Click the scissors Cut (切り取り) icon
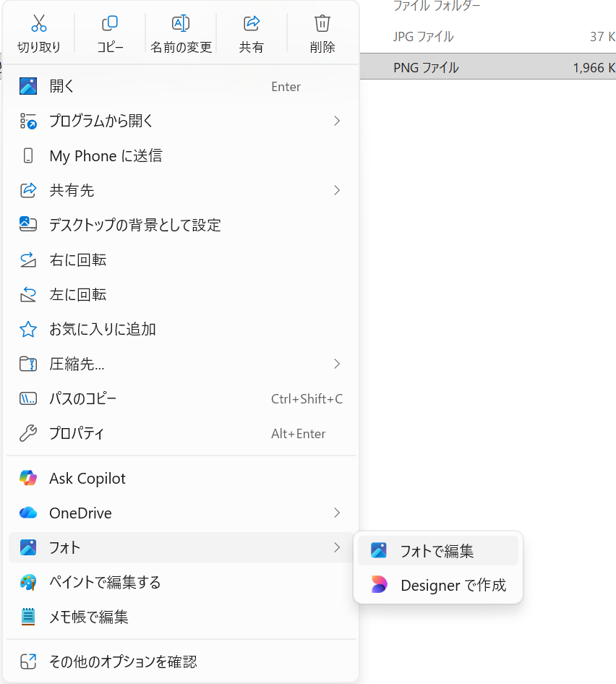This screenshot has width=616, height=684. point(39,24)
